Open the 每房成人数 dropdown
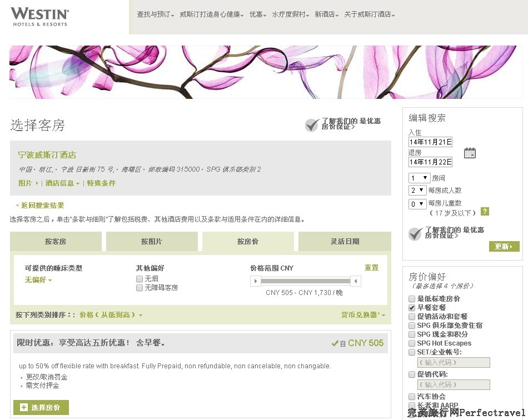528x420 pixels. click(417, 190)
